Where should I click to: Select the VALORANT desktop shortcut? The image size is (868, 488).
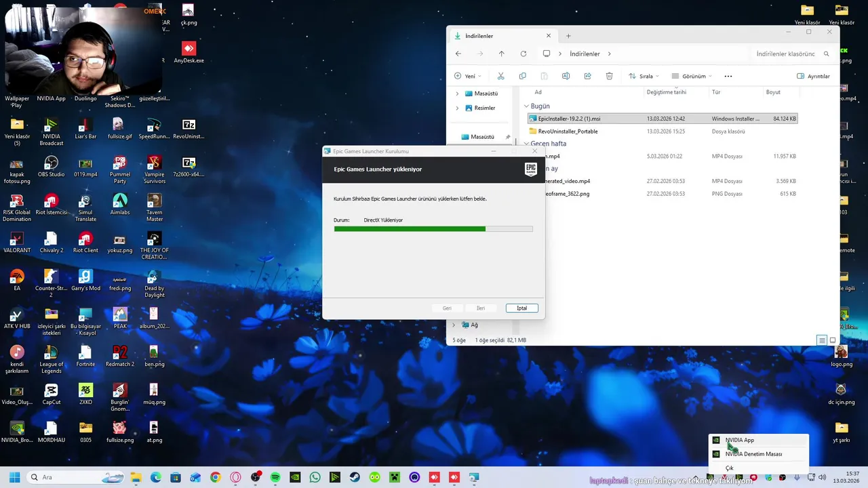click(x=17, y=243)
